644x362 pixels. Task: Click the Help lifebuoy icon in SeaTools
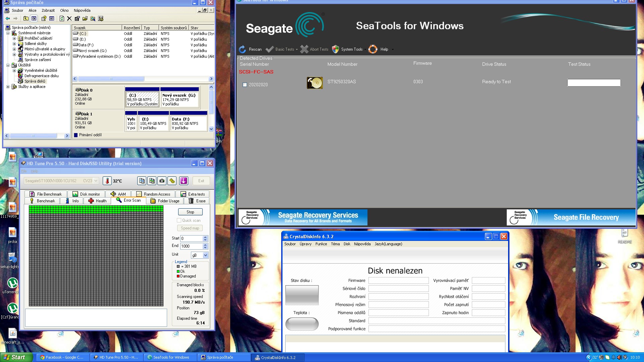point(373,49)
